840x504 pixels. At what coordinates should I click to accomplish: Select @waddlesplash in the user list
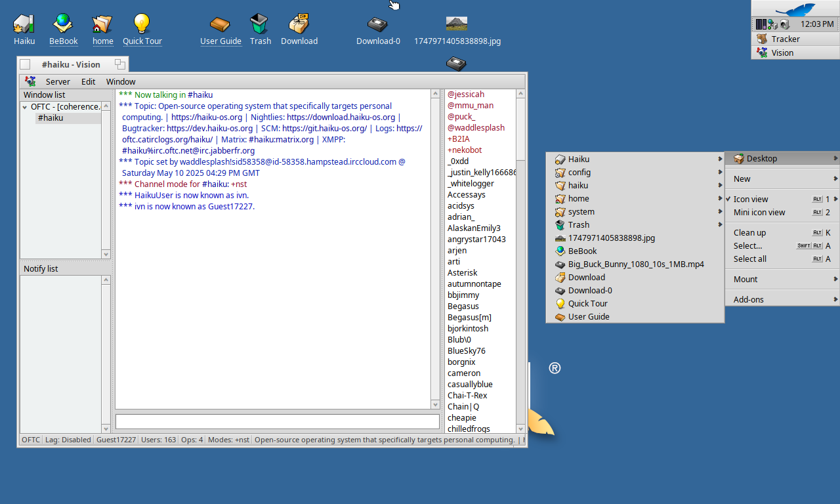476,128
